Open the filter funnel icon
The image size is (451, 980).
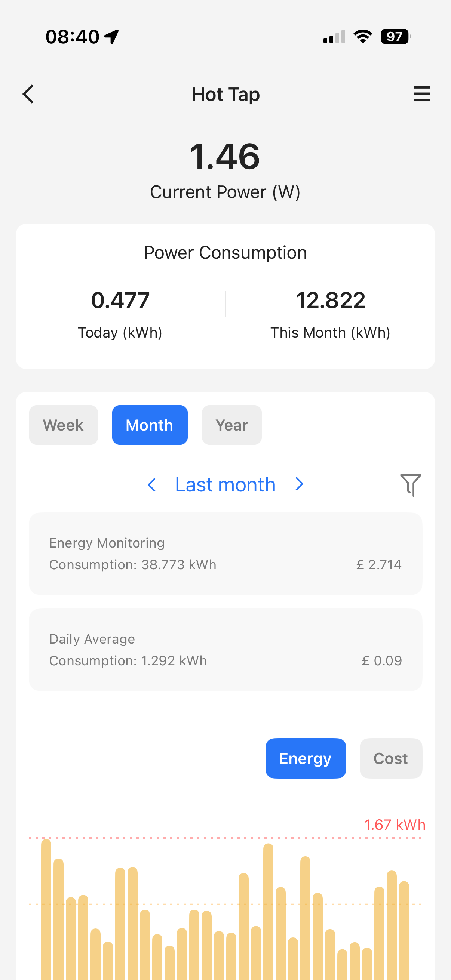(x=411, y=485)
